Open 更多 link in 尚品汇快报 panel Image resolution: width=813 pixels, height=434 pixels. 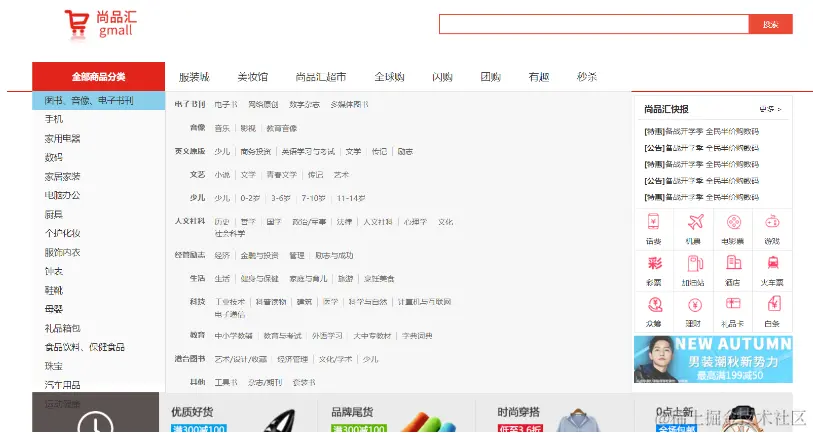pos(770,109)
